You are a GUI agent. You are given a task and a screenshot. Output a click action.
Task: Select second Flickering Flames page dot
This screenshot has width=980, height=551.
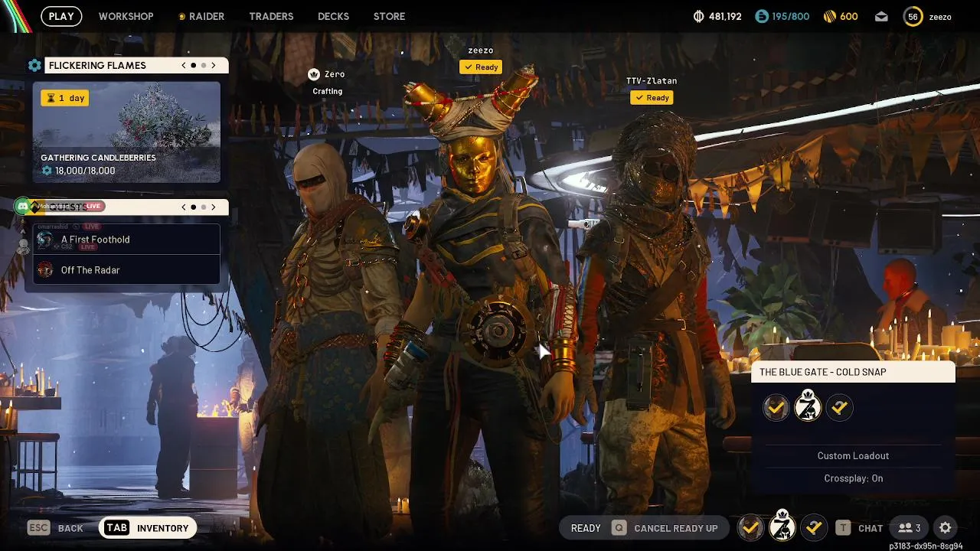204,66
